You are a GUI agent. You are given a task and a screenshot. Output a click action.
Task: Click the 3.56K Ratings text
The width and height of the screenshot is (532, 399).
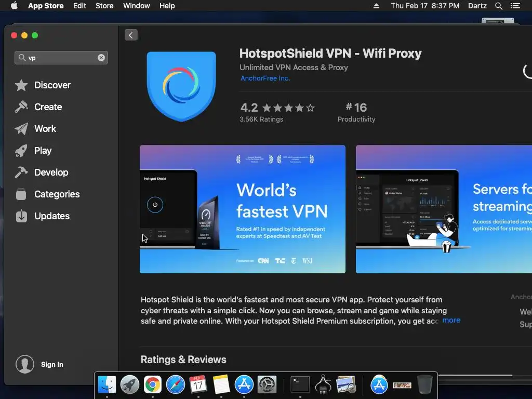coord(261,119)
